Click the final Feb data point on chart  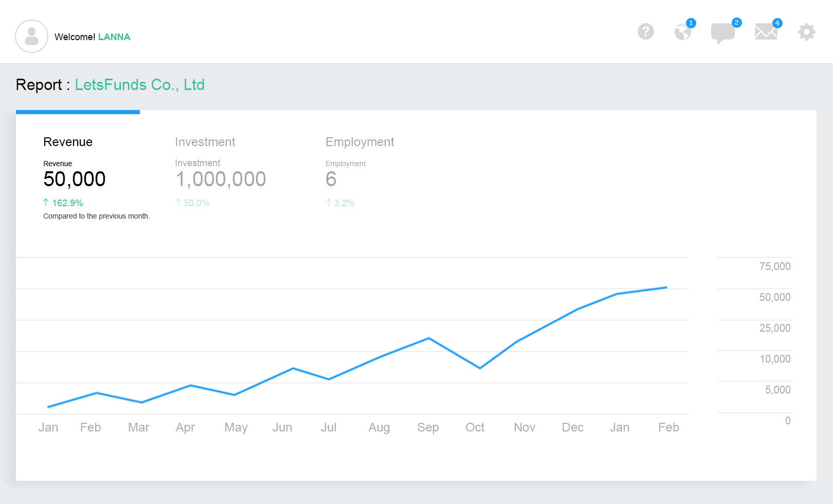tap(666, 287)
